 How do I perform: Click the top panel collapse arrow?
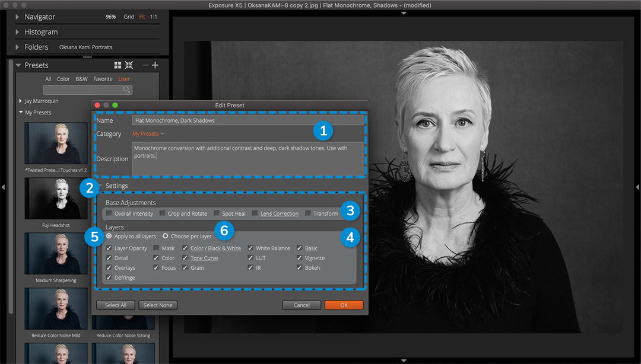point(404,13)
